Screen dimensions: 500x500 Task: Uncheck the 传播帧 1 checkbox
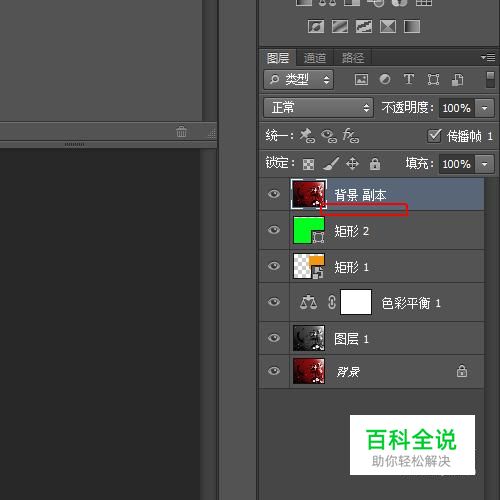point(434,136)
